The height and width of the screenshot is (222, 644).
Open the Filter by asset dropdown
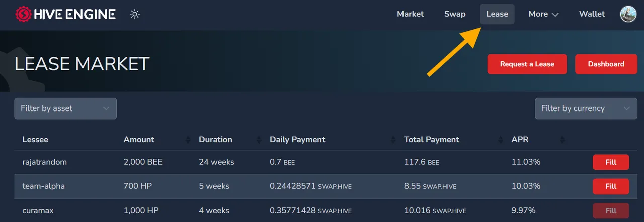pos(65,108)
